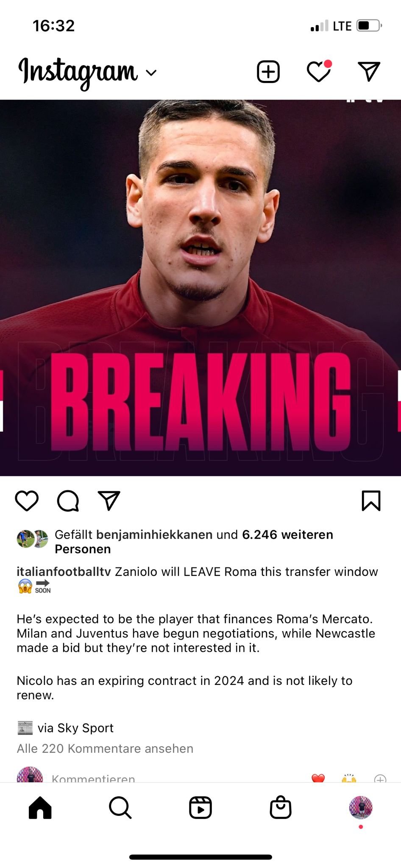Screen dimensions: 401x868
Task: Go to Home tab in bottom bar
Action: point(40,807)
